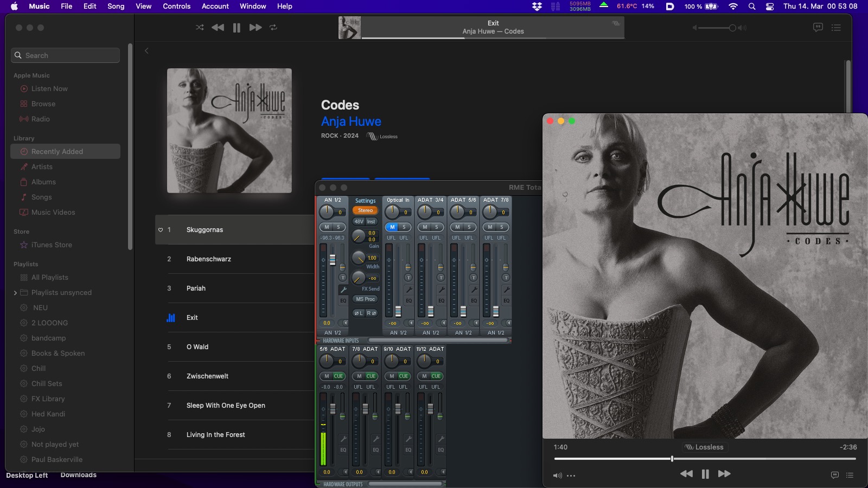Viewport: 868px width, 488px height.
Task: Open AirPlay volume icon in mini player
Action: 557,476
